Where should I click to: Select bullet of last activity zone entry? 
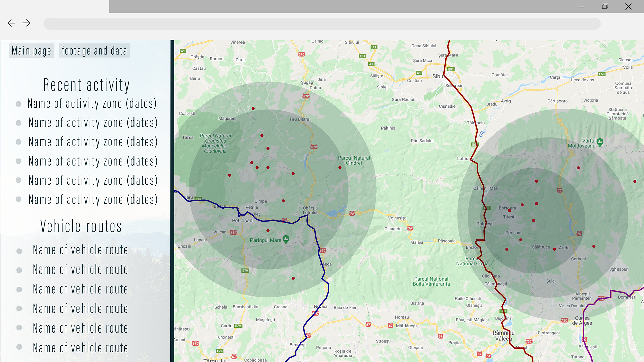(19, 199)
